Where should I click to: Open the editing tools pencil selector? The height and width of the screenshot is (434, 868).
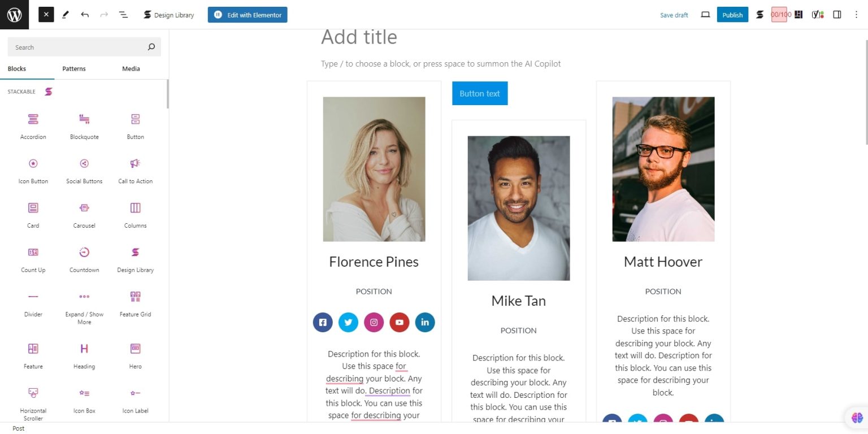point(65,14)
